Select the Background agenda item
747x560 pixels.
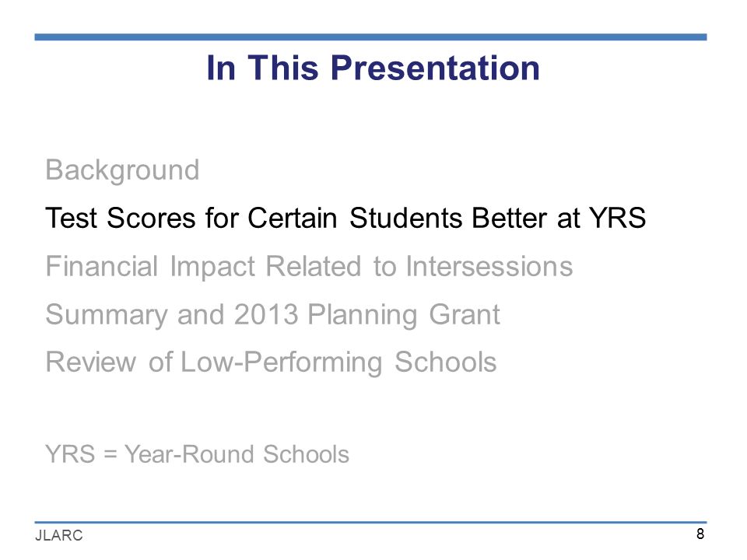122,170
